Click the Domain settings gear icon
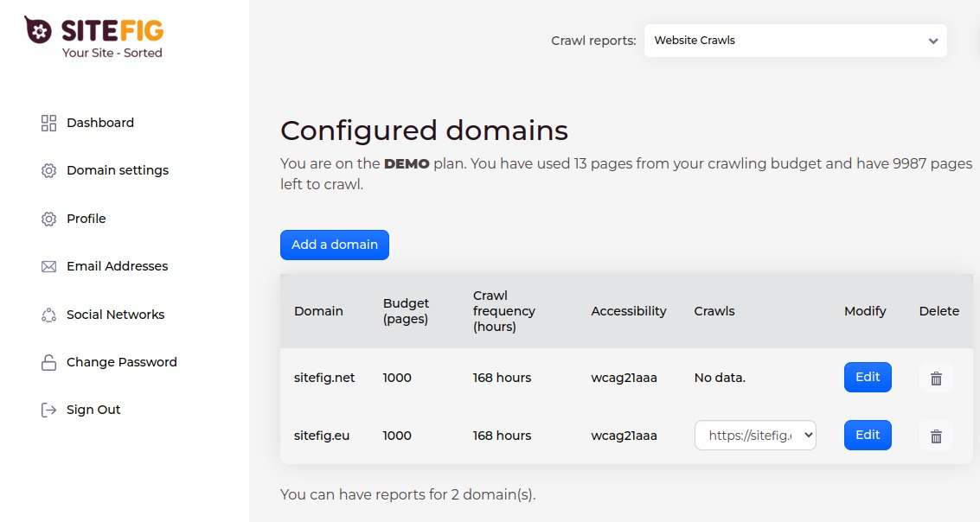This screenshot has width=980, height=522. tap(48, 171)
